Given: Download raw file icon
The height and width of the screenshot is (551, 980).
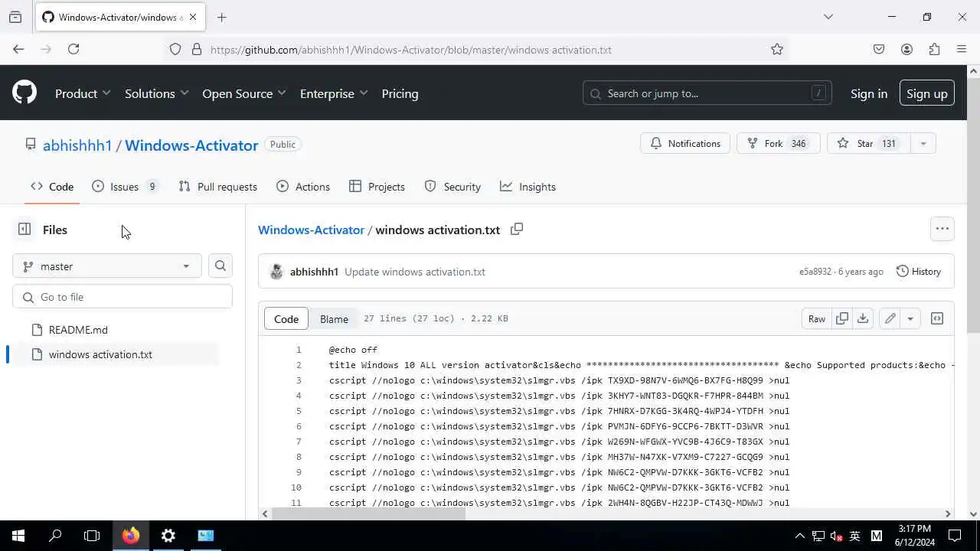Looking at the screenshot, I should pyautogui.click(x=863, y=318).
